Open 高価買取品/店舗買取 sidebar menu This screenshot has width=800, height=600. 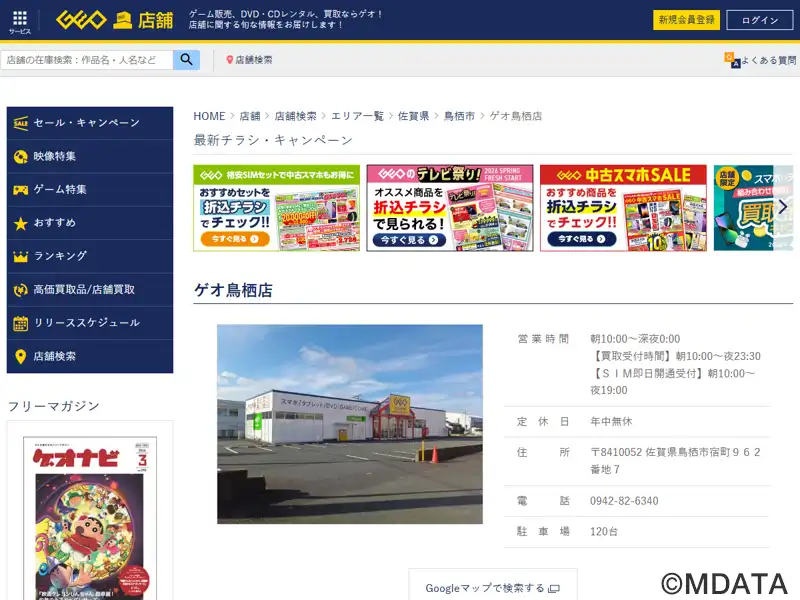(90, 290)
